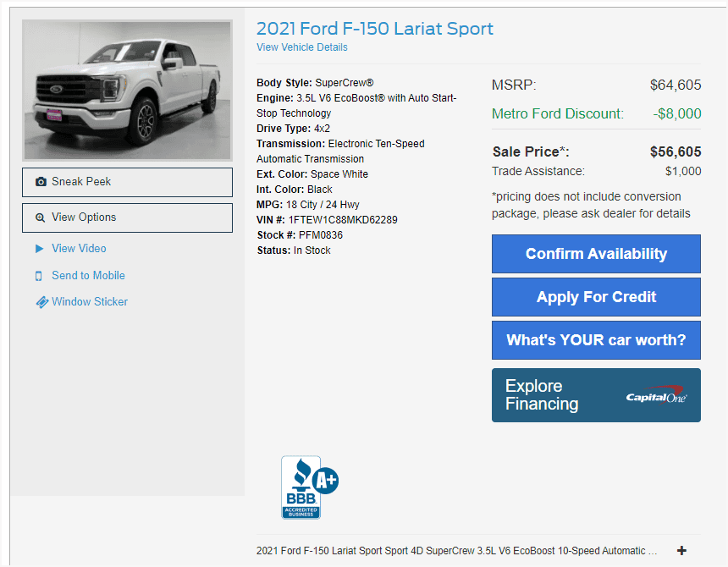Click the Send to Mobile link

(x=88, y=276)
